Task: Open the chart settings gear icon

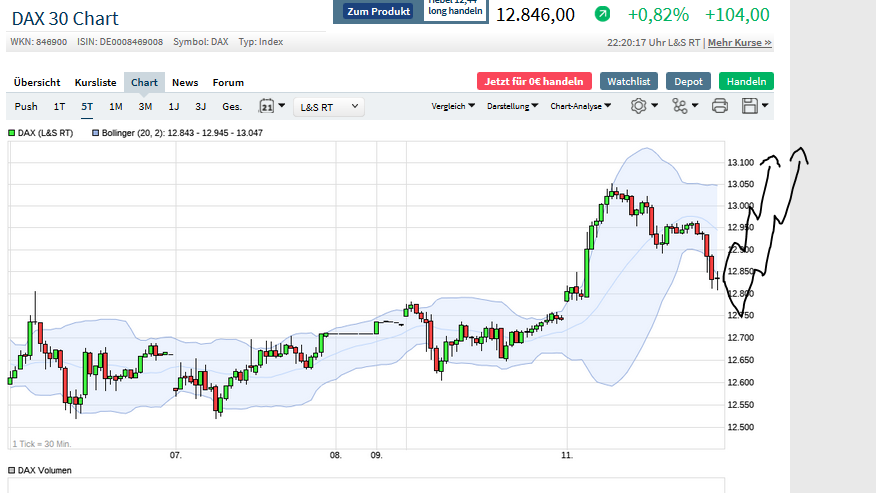Action: (x=638, y=106)
